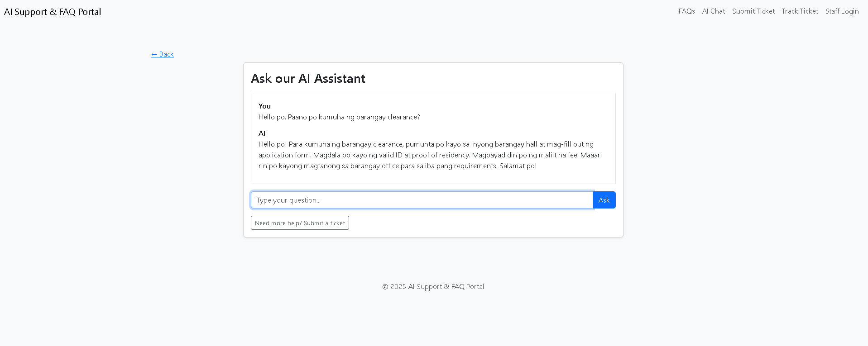Select the AI Support & FAQ Portal title

(x=52, y=11)
